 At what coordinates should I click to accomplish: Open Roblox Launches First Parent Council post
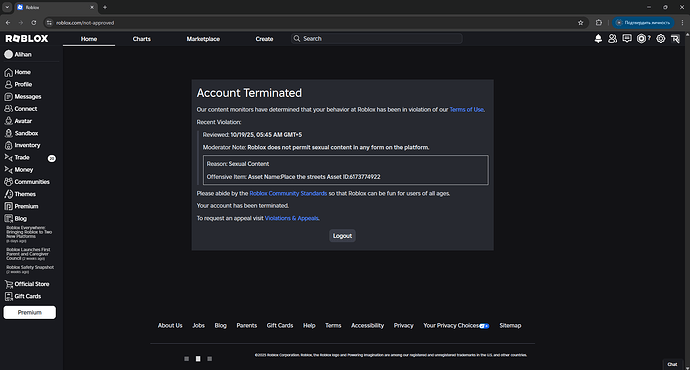[28, 254]
